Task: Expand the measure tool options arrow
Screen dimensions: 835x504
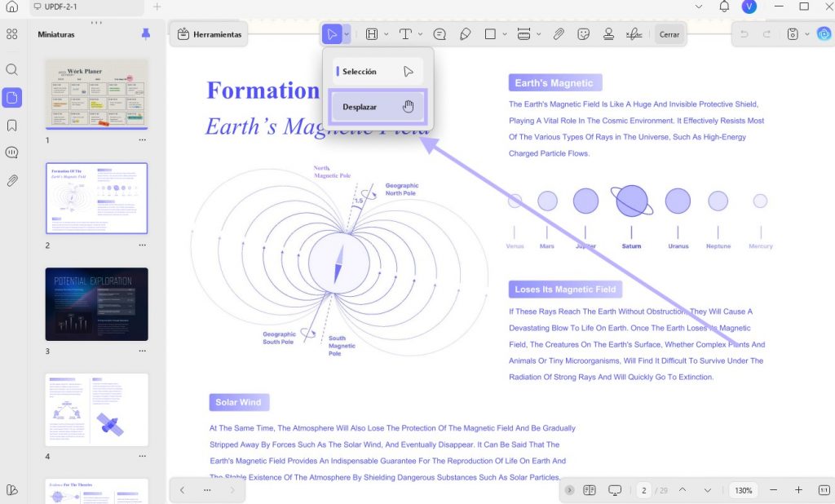Action: (x=538, y=34)
